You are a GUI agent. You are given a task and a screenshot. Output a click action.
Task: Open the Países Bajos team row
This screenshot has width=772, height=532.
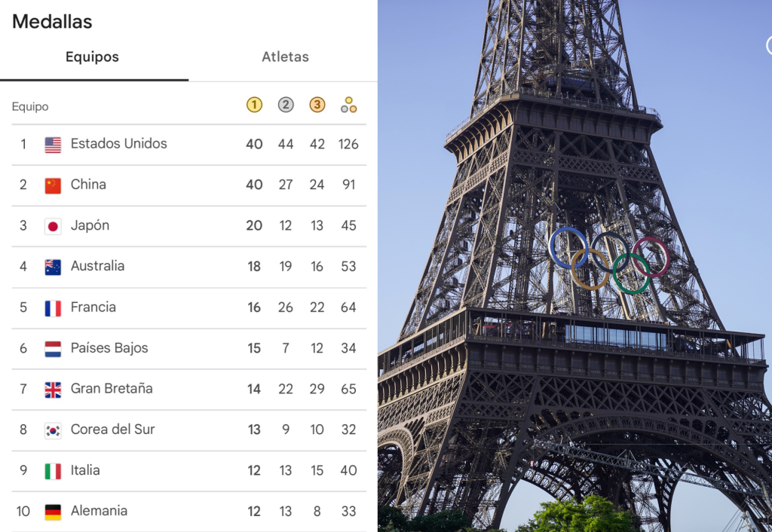pyautogui.click(x=189, y=349)
